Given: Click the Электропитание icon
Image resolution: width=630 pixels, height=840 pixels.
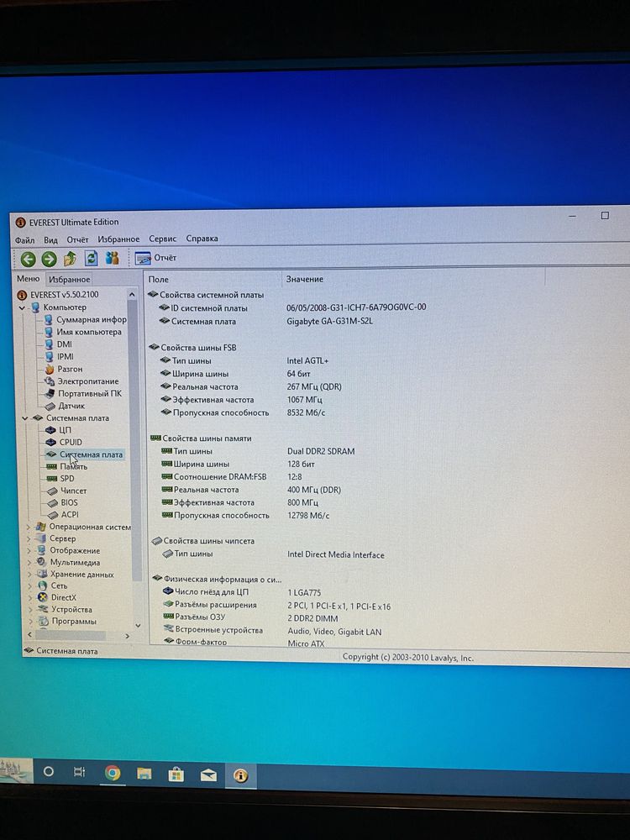Looking at the screenshot, I should (50, 381).
